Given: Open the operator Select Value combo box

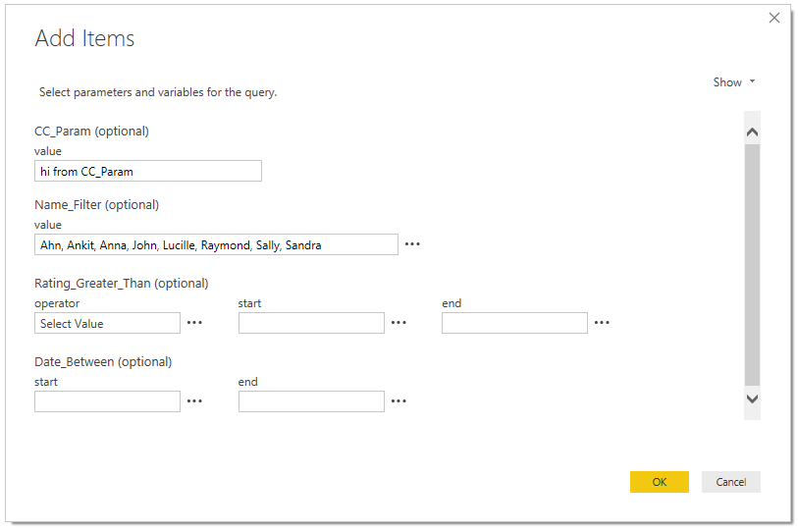Looking at the screenshot, I should click(107, 323).
